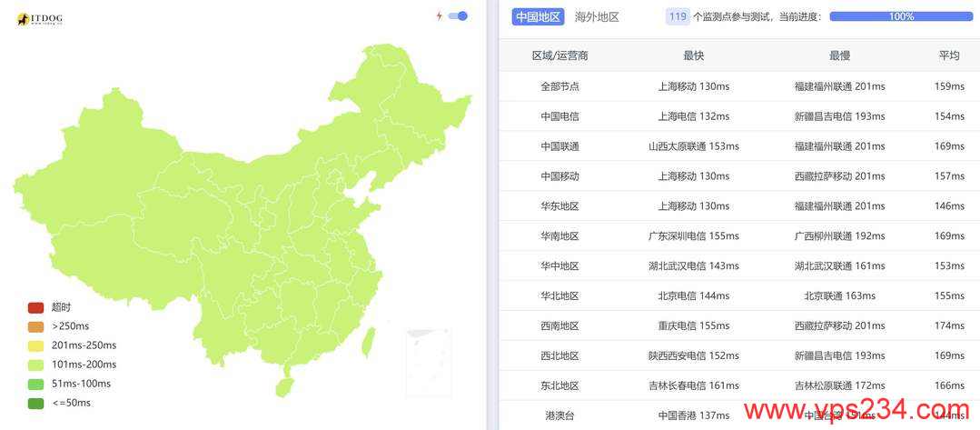Viewport: 980px width, 430px height.
Task: Select the 全部节点 row label
Action: coord(560,86)
